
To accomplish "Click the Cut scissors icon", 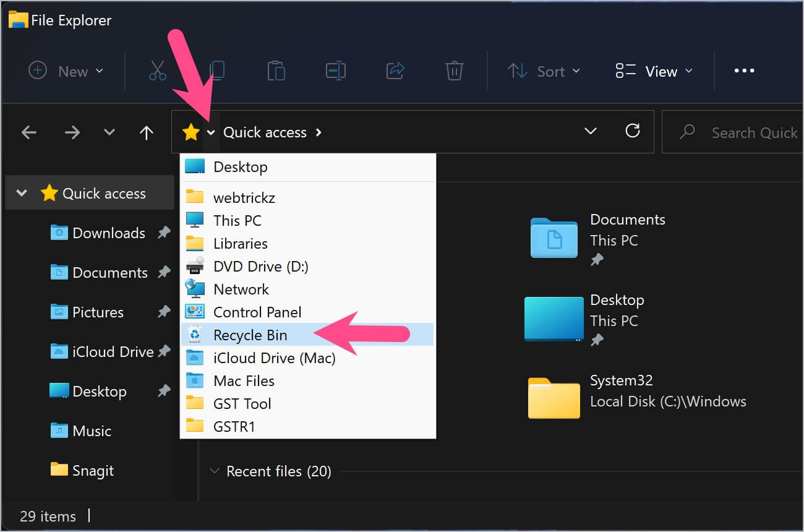I will (158, 71).
